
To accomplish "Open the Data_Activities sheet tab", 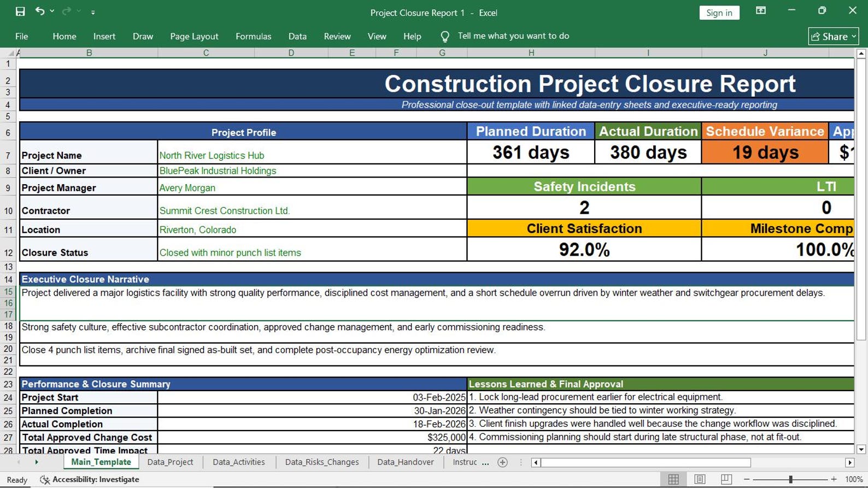I will click(x=238, y=462).
